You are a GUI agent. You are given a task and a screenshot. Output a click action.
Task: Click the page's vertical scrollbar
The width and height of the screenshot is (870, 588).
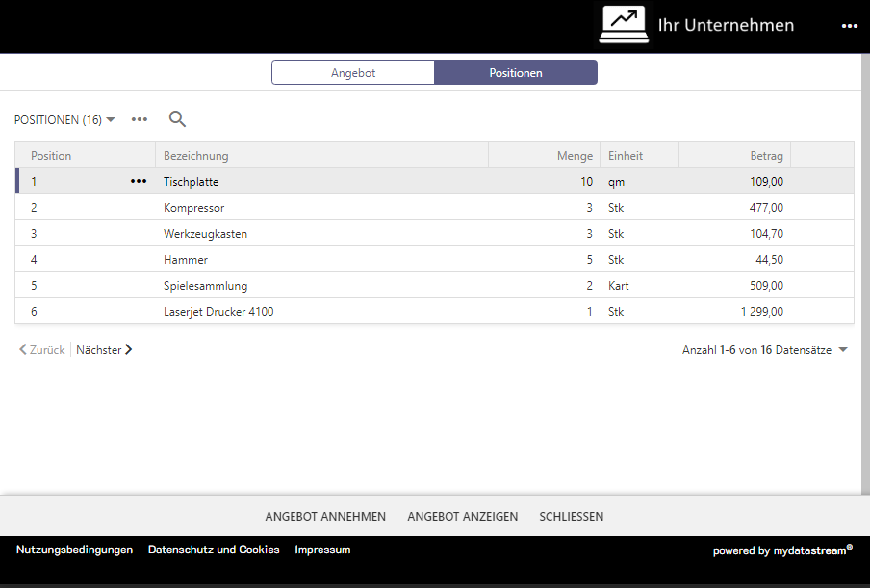pos(865,273)
